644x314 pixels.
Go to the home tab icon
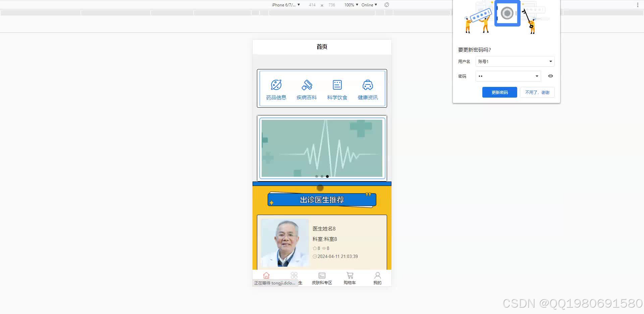click(266, 275)
